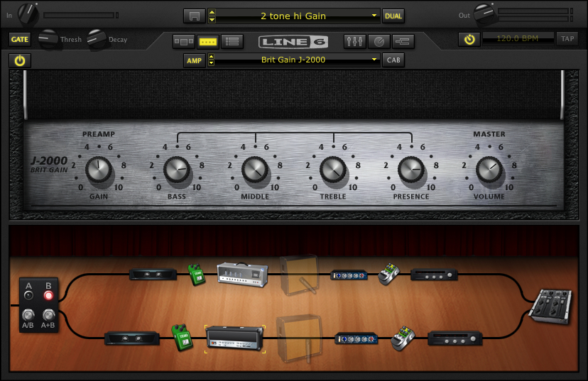Viewport: 588px width, 381px height.
Task: Click the save preset disk icon
Action: 194,16
